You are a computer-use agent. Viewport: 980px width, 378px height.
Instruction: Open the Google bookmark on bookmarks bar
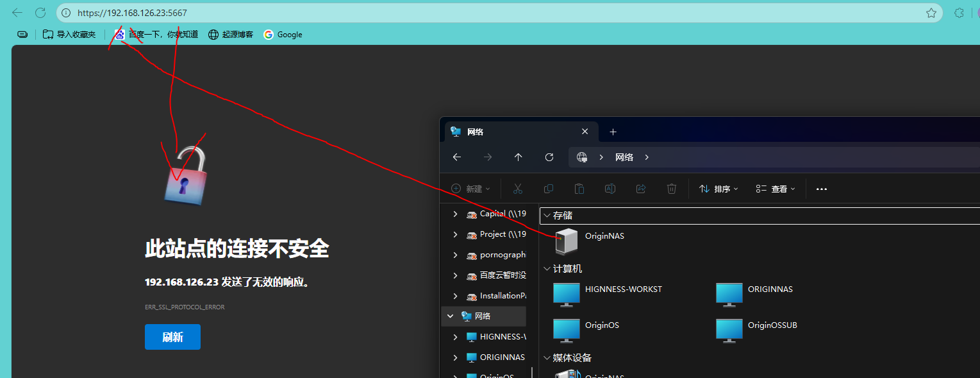pyautogui.click(x=283, y=34)
